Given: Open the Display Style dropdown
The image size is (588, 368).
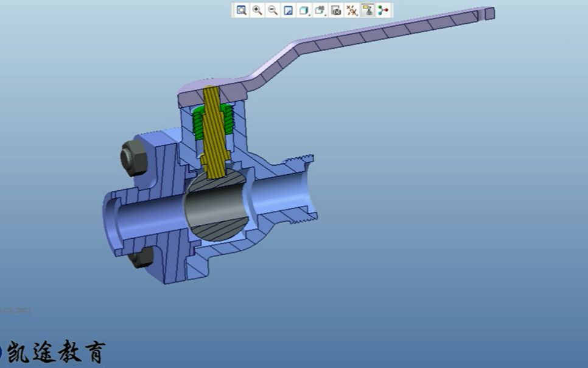Looking at the screenshot, I should [x=304, y=10].
